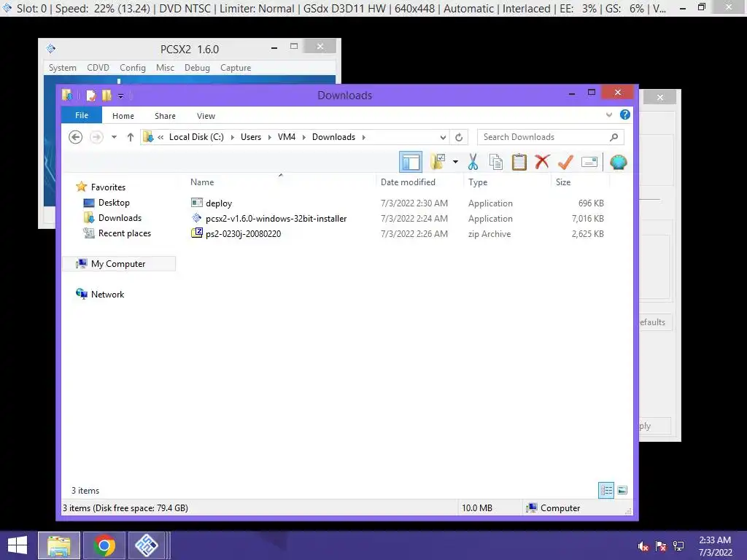The image size is (747, 560).
Task: Open the PCSX2 Config menu
Action: pos(133,68)
